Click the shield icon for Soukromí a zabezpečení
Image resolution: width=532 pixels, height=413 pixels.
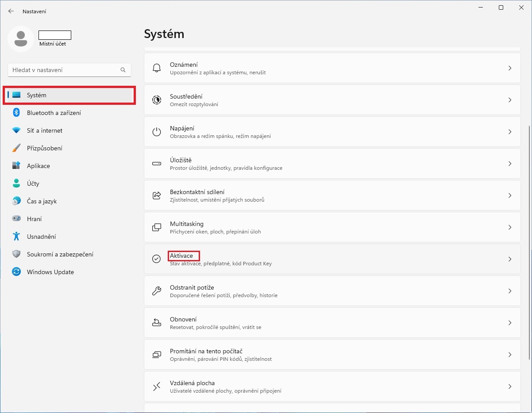point(16,254)
